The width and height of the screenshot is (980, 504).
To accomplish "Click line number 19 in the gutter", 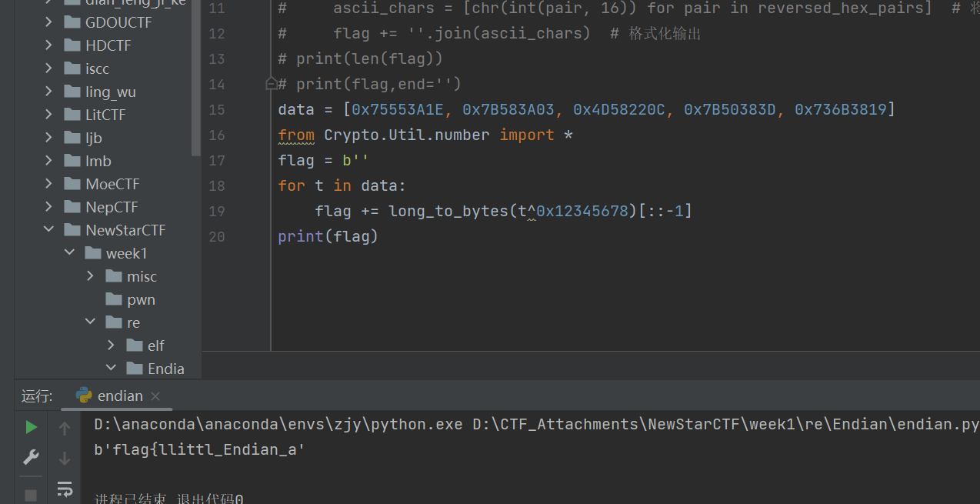I will pyautogui.click(x=217, y=211).
